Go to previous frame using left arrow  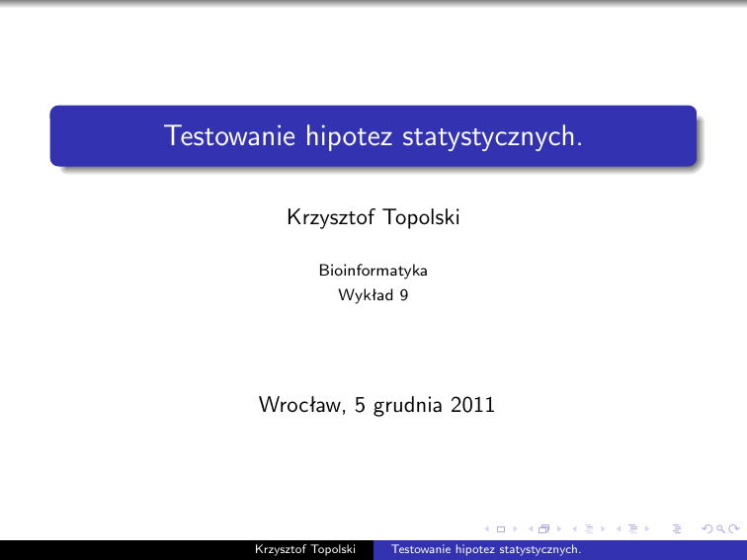tap(531, 529)
